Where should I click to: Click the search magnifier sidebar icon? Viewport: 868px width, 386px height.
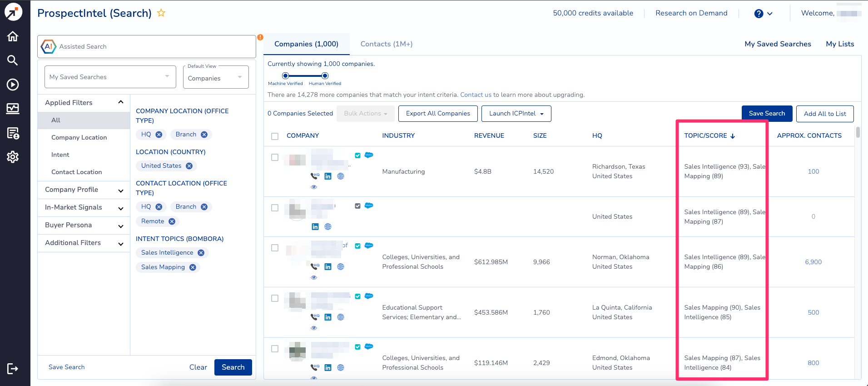click(13, 60)
